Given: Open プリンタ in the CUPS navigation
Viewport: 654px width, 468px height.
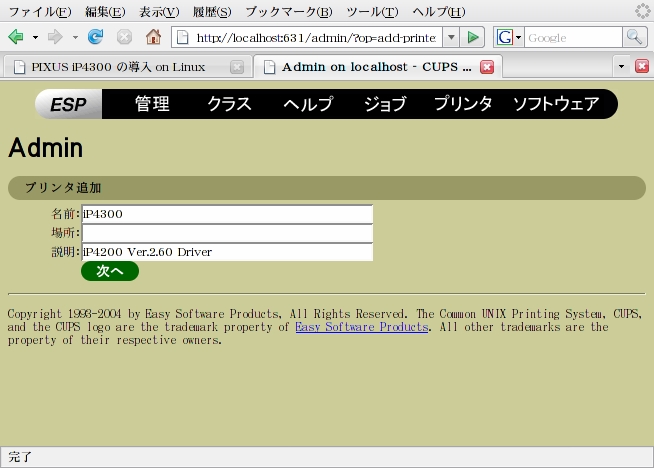Looking at the screenshot, I should [463, 104].
